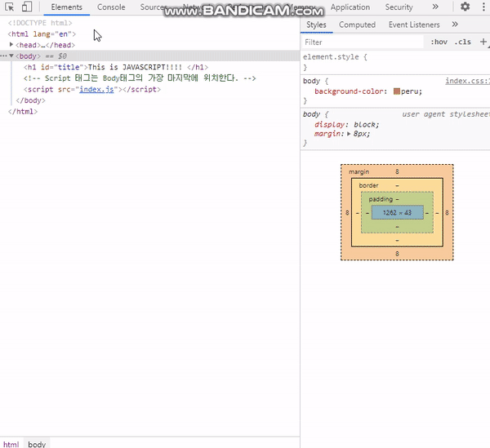Select the closing </html> tag row
Viewport: 490px width, 448px height.
[x=23, y=112]
